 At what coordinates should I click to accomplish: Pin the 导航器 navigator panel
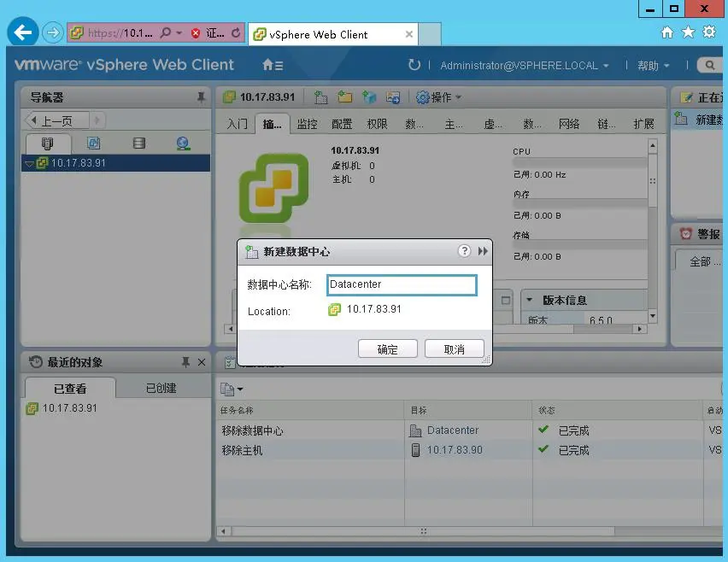tap(201, 97)
